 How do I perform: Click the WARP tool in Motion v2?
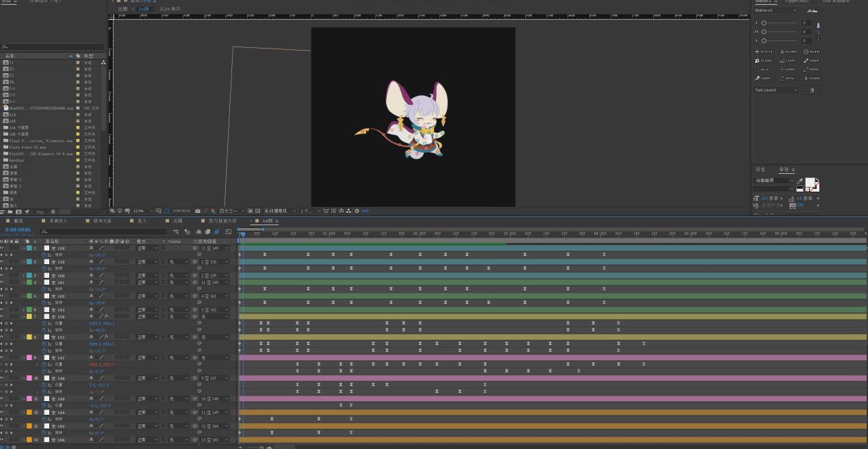pyautogui.click(x=764, y=78)
